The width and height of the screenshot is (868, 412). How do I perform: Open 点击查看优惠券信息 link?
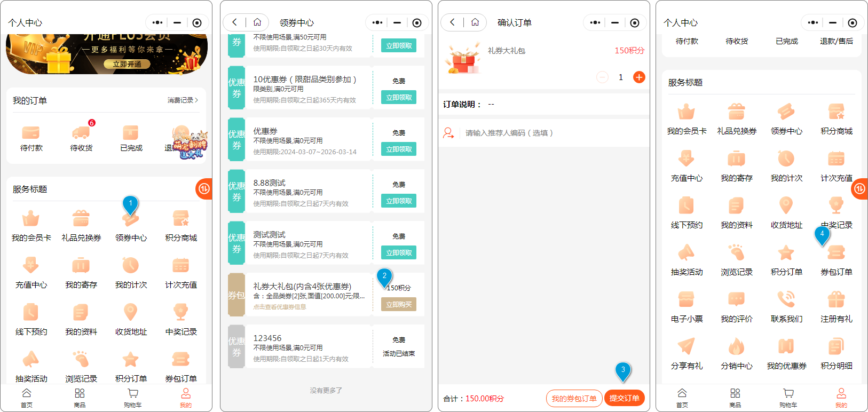click(x=280, y=307)
